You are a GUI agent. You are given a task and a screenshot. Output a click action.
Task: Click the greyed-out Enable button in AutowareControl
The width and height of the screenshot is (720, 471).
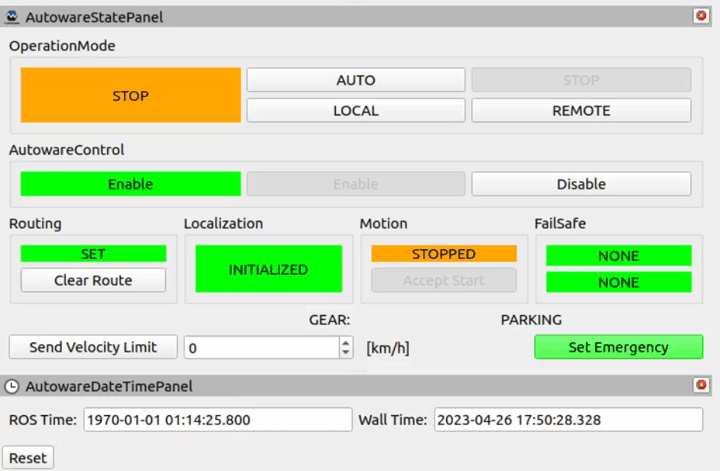coord(356,184)
